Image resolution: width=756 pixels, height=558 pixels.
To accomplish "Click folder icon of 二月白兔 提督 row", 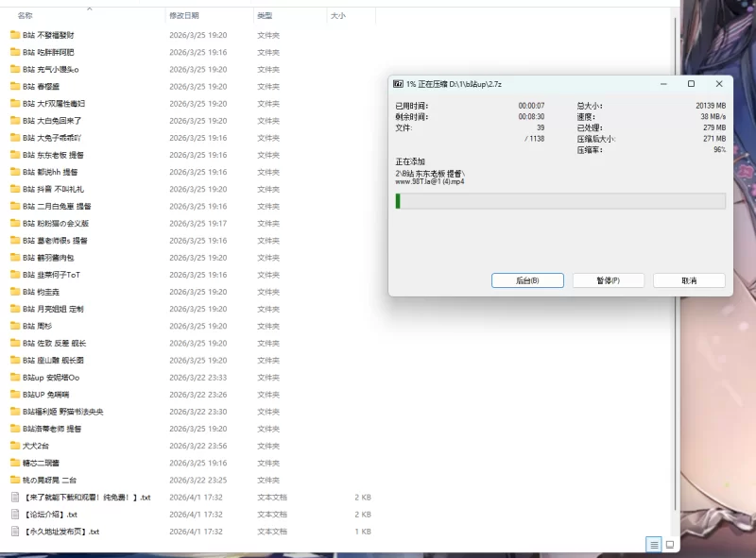I will [15, 206].
